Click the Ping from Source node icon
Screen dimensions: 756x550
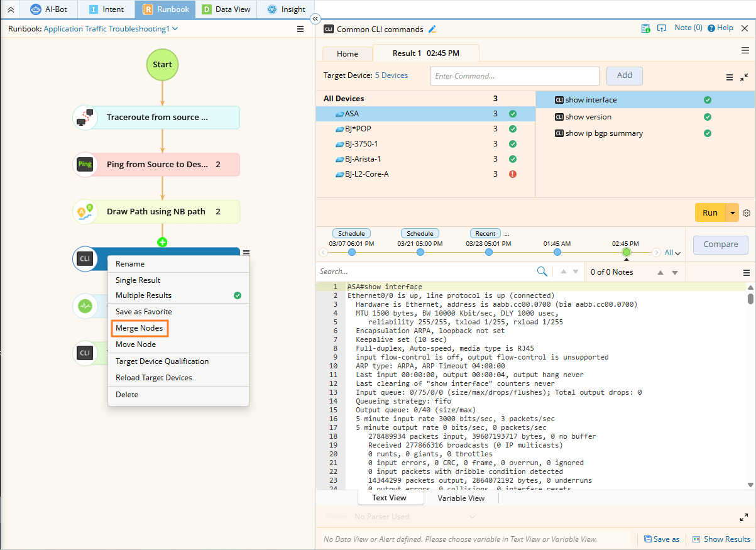coord(85,165)
